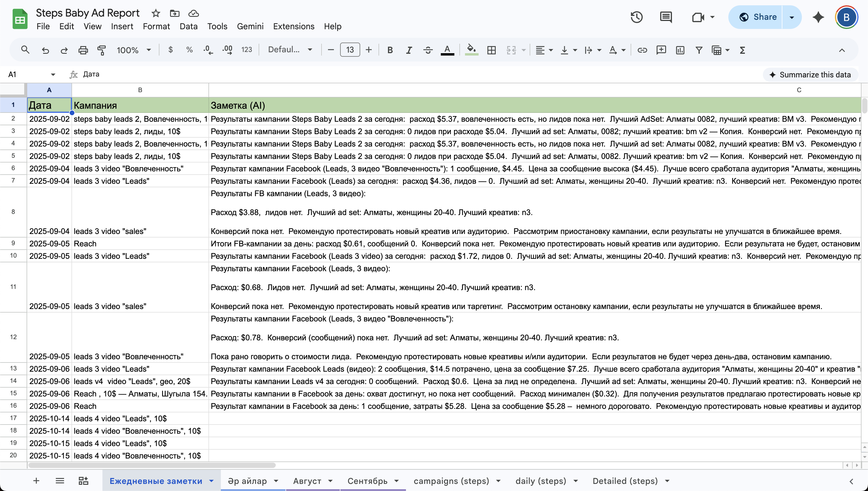
Task: Click the horizontal scrollbar thumb
Action: click(152, 465)
